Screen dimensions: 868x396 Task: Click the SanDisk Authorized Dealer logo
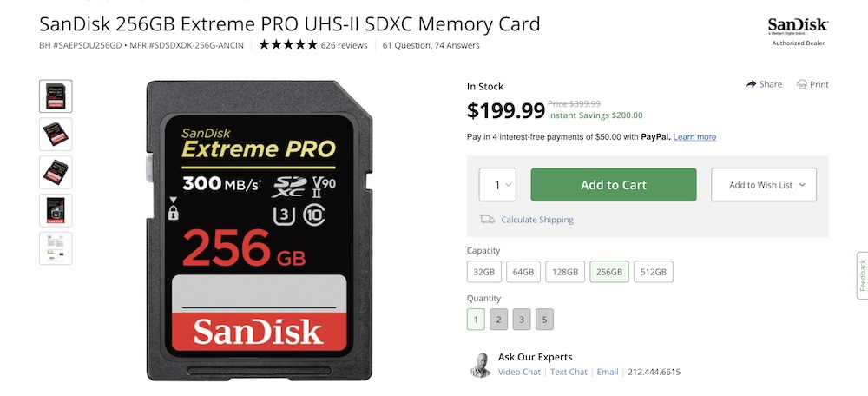(x=799, y=31)
